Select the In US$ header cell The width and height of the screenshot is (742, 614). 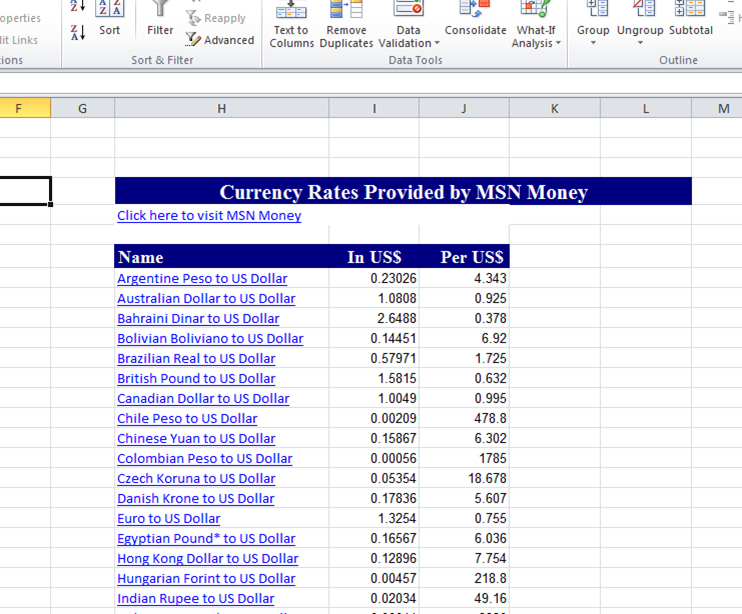tap(374, 256)
